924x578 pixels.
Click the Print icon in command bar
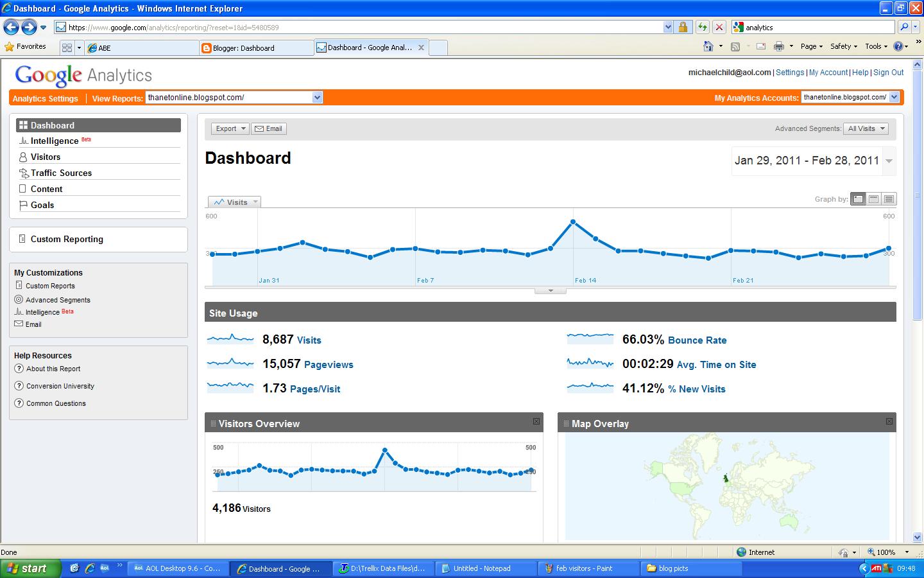[x=779, y=46]
